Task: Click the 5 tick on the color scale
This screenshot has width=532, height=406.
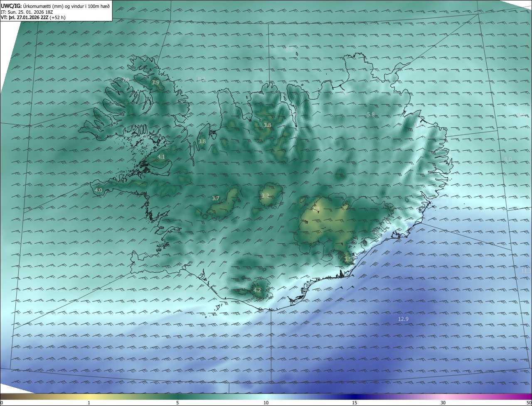Action: point(177,403)
